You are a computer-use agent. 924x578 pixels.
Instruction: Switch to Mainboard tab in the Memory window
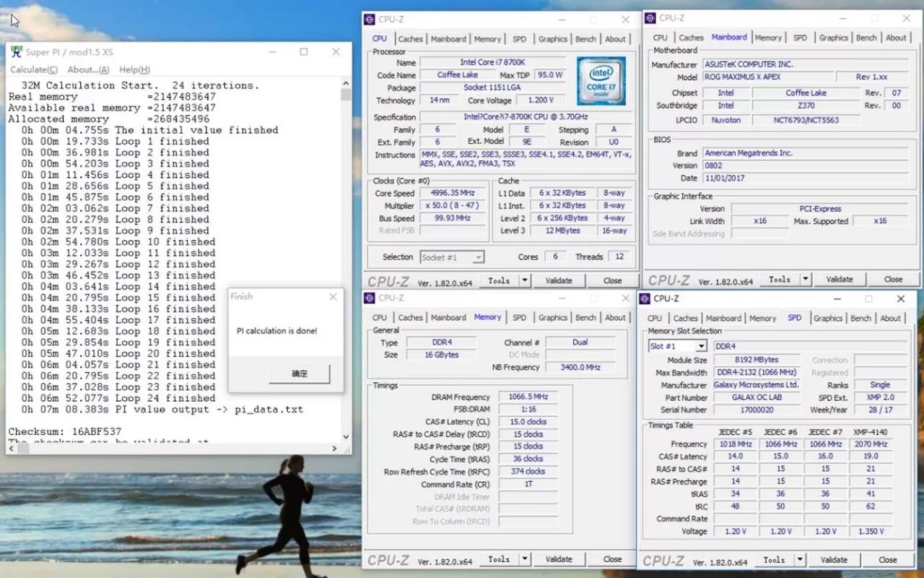[x=448, y=317]
